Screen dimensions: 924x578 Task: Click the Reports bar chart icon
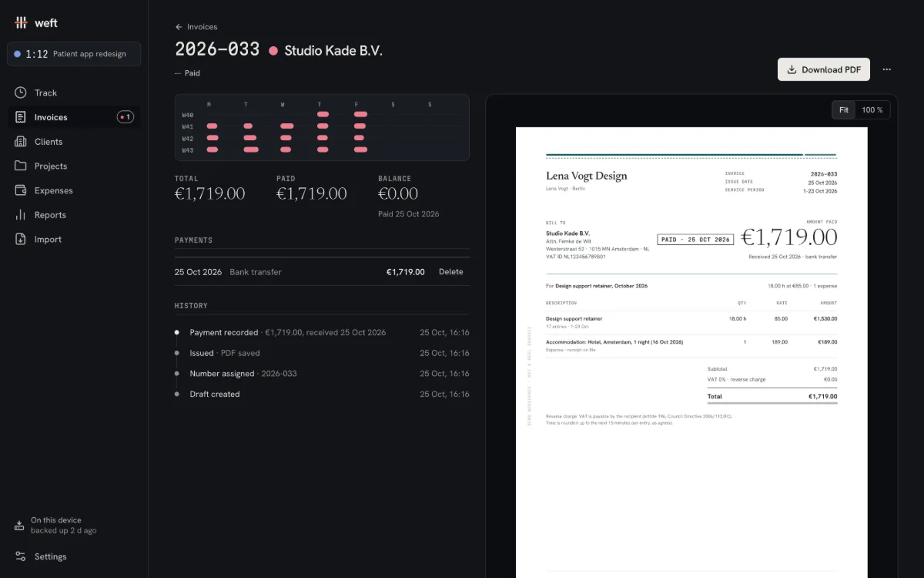(20, 215)
